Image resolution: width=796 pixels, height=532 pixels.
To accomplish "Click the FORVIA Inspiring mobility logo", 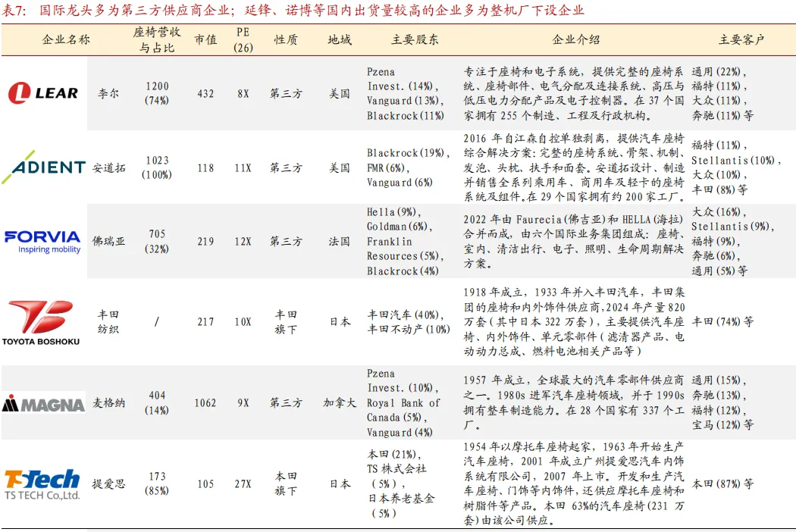I will pos(42,242).
